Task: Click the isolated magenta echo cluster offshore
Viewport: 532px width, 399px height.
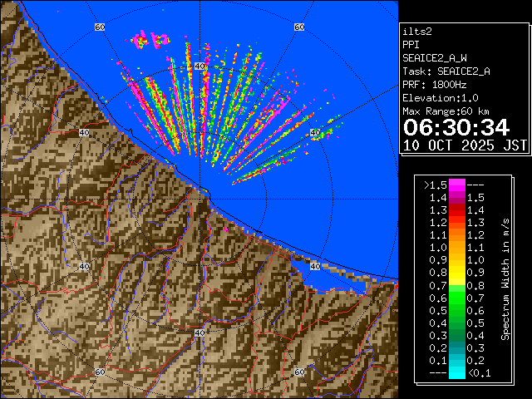Action: tap(150, 38)
